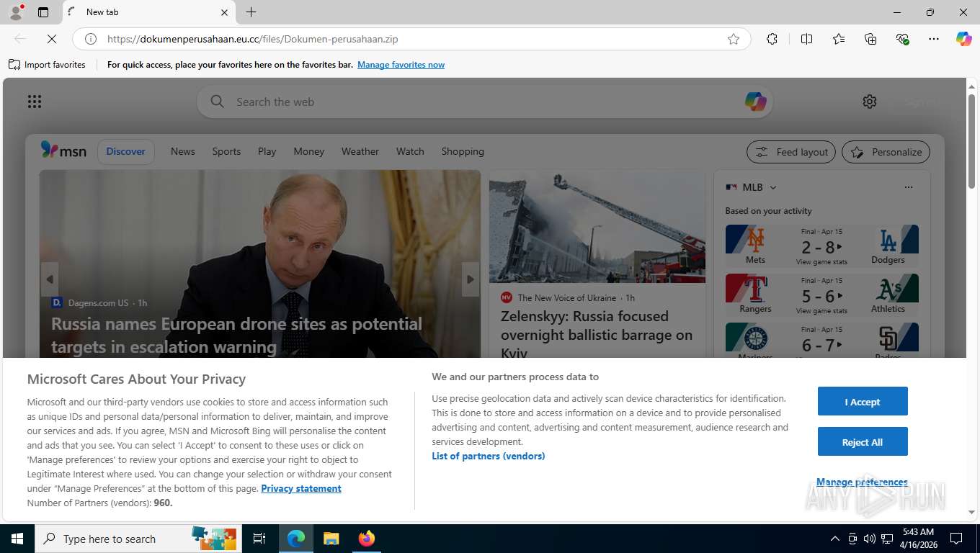Add a new browser tab
The height and width of the screenshot is (553, 980).
251,12
